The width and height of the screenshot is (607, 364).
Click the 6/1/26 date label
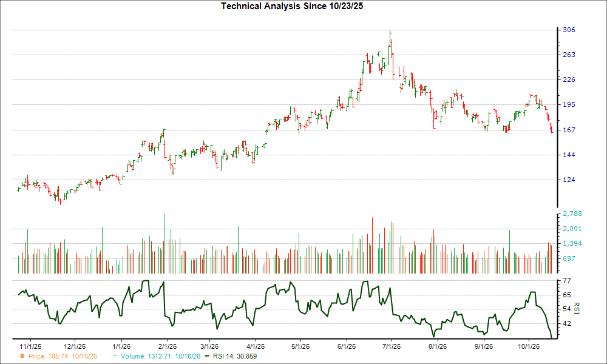(347, 346)
